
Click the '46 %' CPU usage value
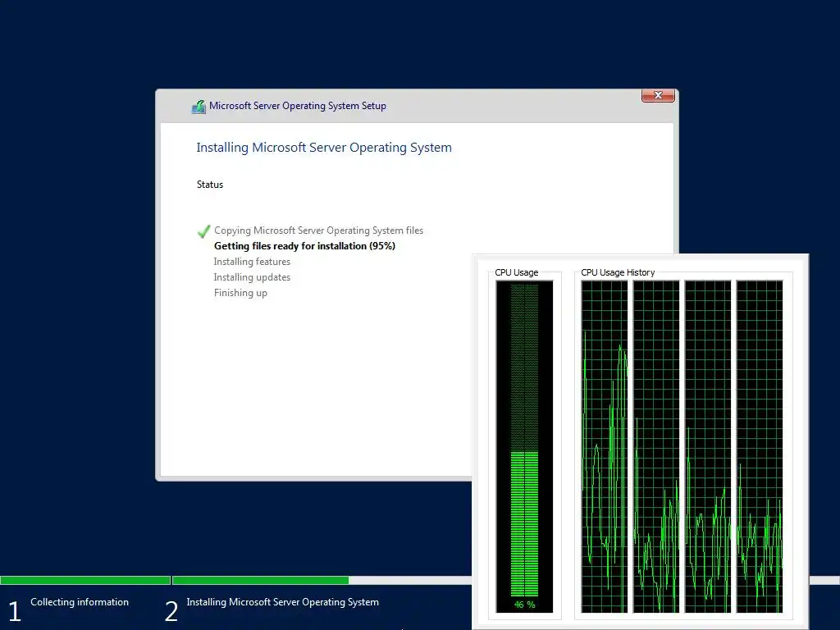click(524, 605)
